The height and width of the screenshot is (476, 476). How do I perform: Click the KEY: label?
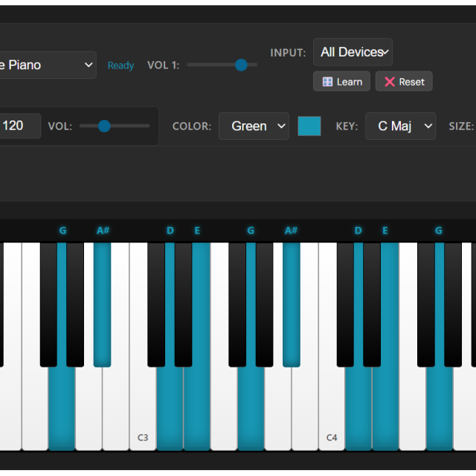[x=347, y=126]
